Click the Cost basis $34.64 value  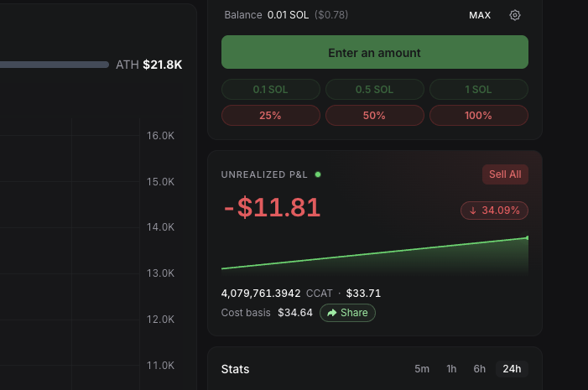pyautogui.click(x=295, y=313)
